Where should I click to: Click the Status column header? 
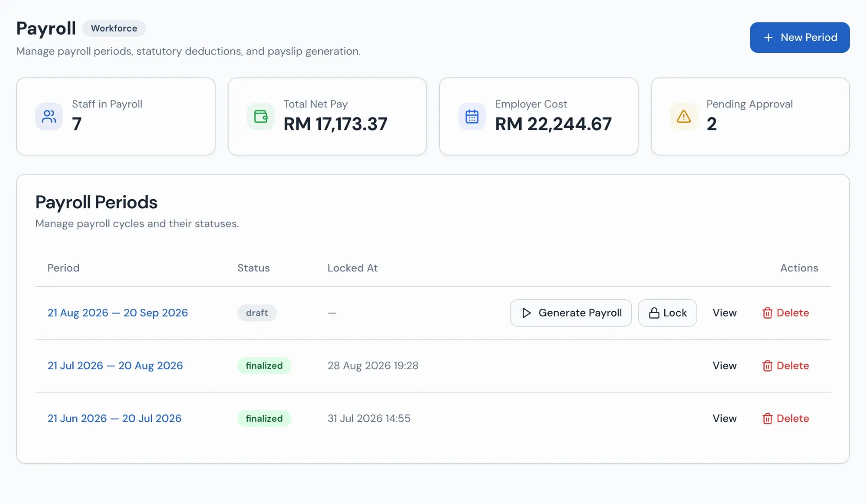point(253,268)
